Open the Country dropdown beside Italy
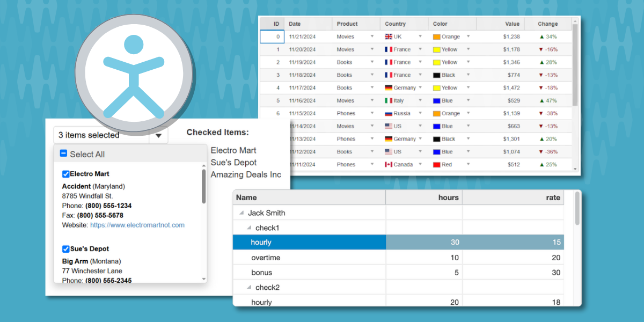Image resolution: width=644 pixels, height=322 pixels. pyautogui.click(x=420, y=101)
